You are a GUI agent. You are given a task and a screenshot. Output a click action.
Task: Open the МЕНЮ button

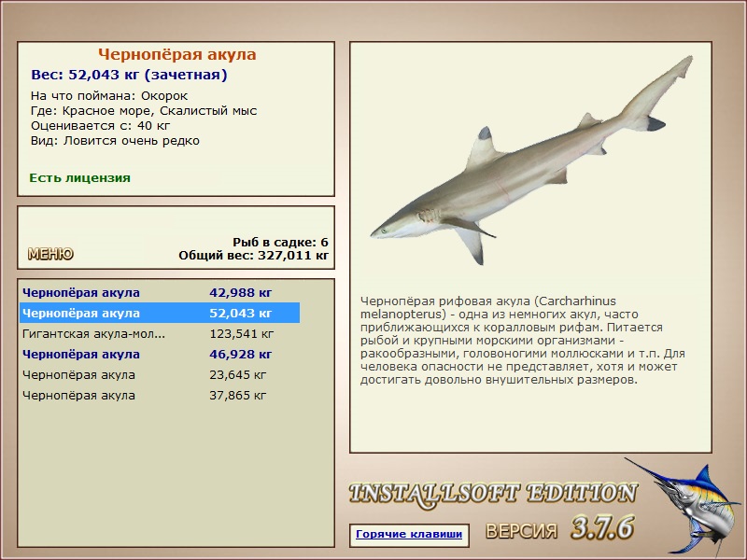[50, 253]
